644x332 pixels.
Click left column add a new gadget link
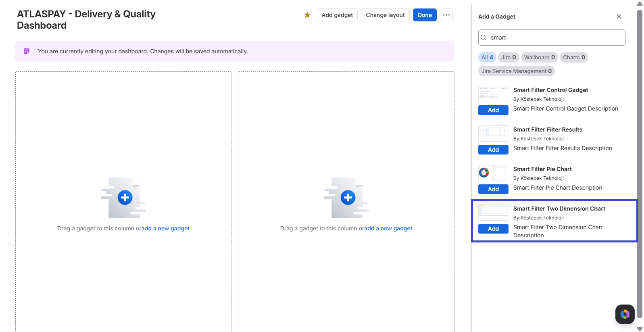(x=165, y=228)
